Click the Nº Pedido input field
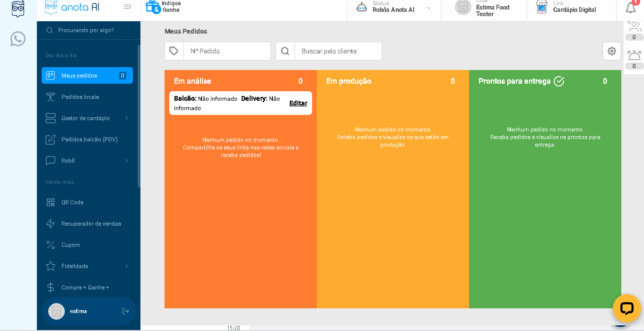 pos(227,51)
